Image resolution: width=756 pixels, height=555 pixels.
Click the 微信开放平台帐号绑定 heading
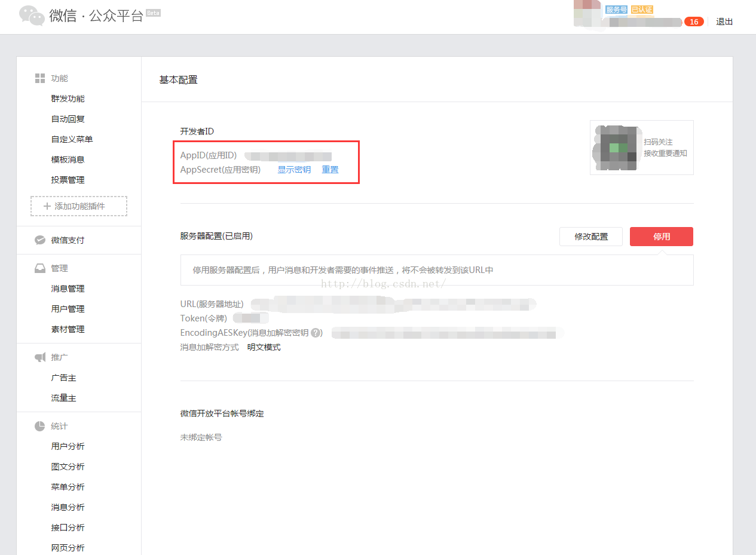(x=222, y=413)
